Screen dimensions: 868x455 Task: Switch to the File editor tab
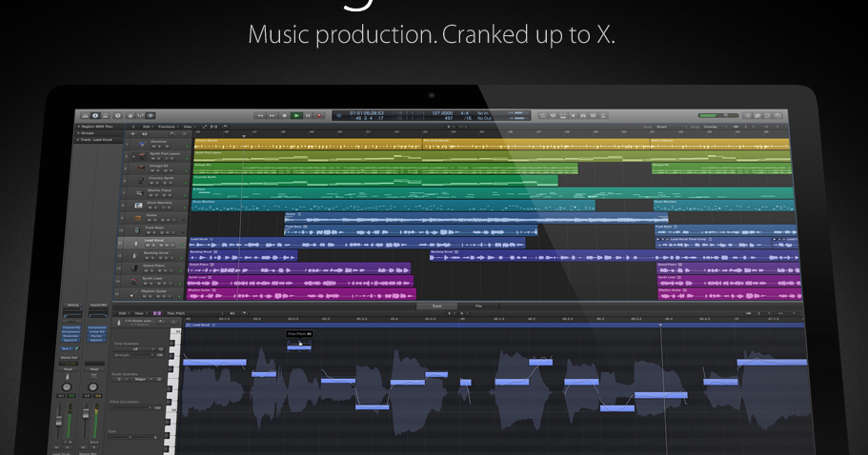coord(478,306)
